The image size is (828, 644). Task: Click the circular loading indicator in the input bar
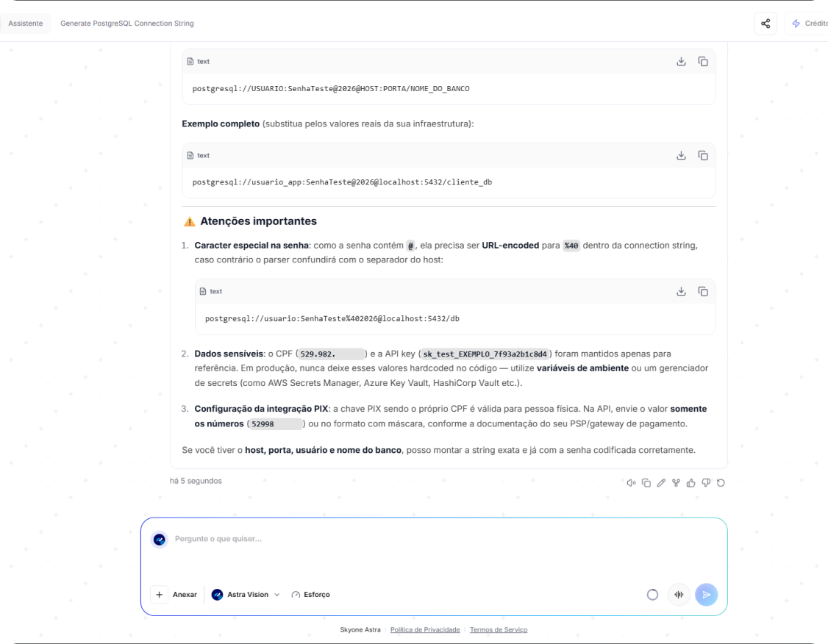tap(653, 595)
